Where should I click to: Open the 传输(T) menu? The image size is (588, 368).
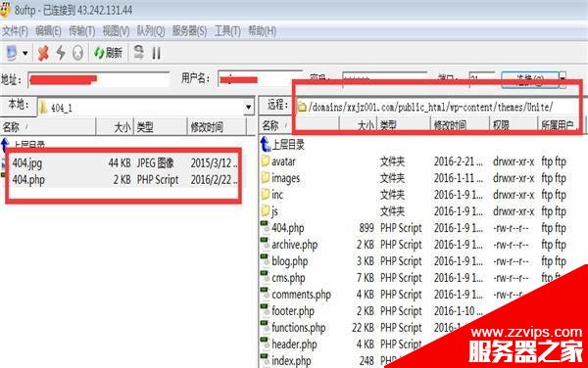(x=82, y=31)
